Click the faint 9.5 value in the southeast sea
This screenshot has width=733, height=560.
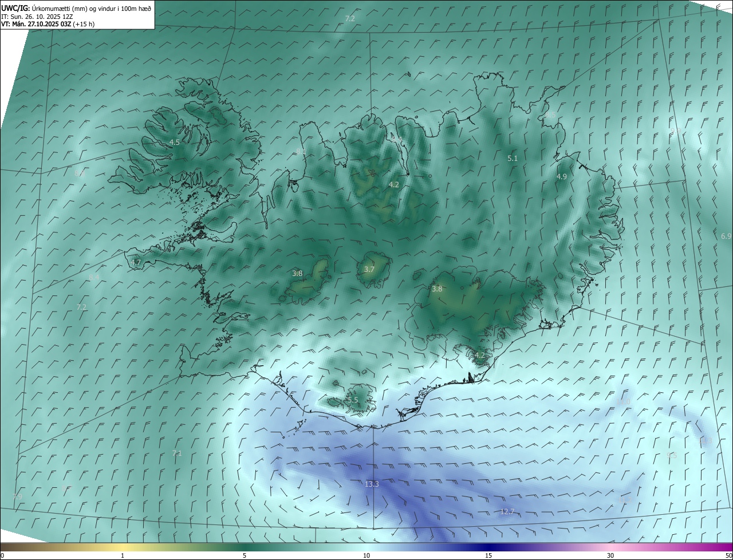[x=672, y=455]
